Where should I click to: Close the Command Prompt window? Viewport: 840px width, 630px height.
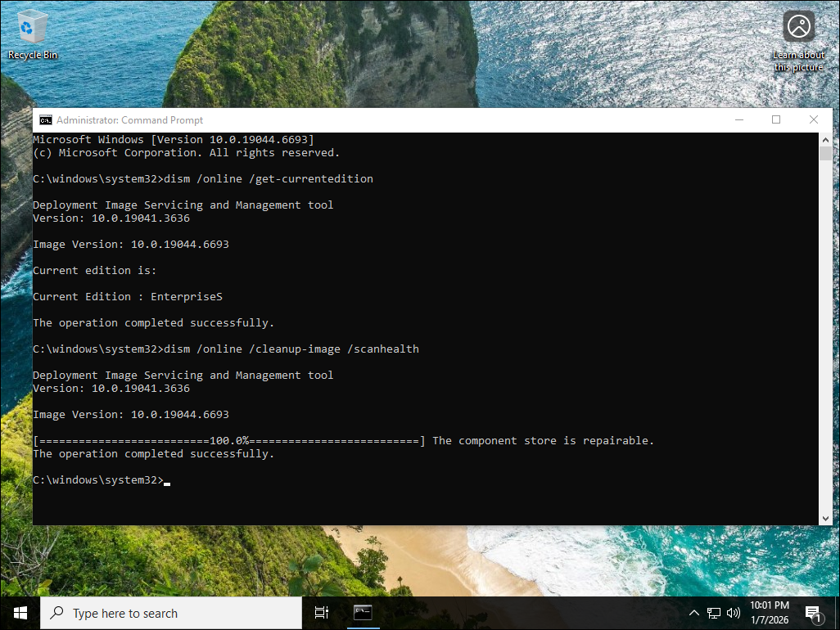(813, 120)
